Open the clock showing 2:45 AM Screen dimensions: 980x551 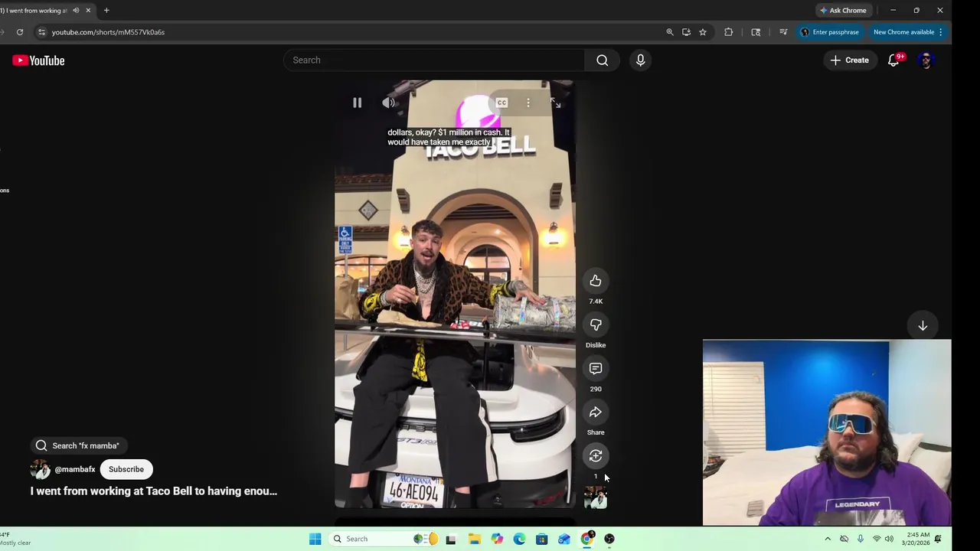[918, 539]
